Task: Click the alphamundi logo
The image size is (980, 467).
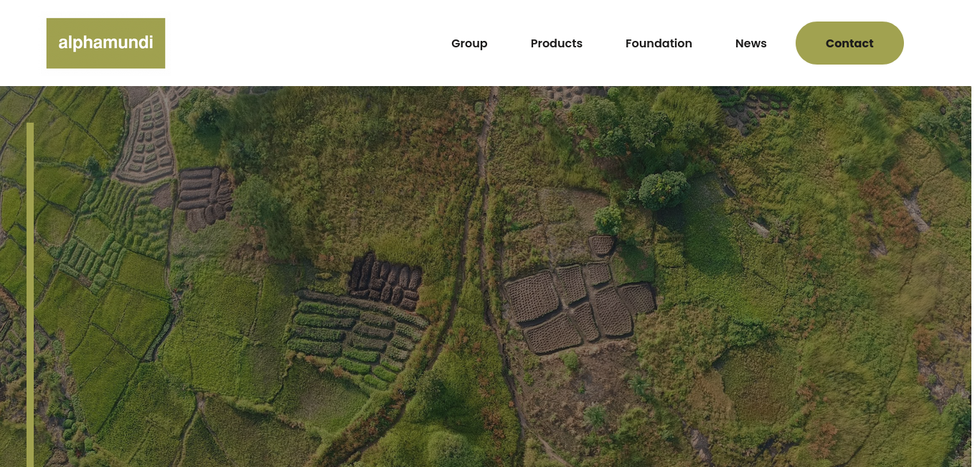Action: point(105,43)
